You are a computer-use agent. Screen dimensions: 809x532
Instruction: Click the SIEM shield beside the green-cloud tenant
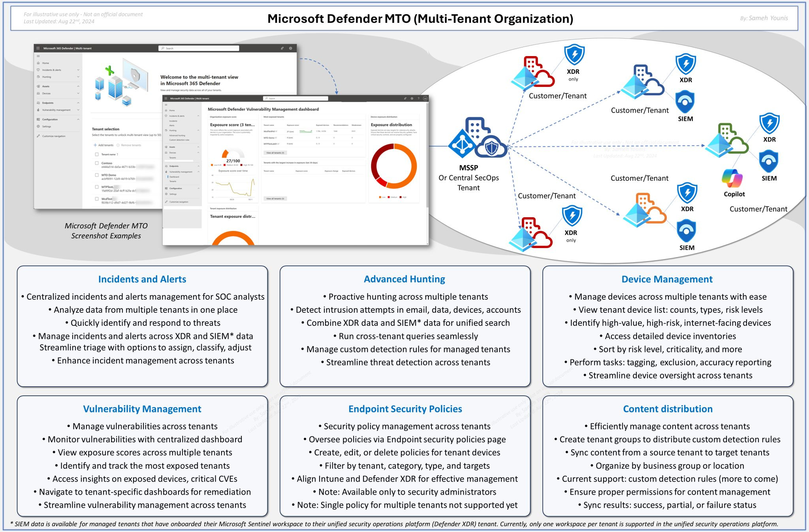(x=769, y=161)
